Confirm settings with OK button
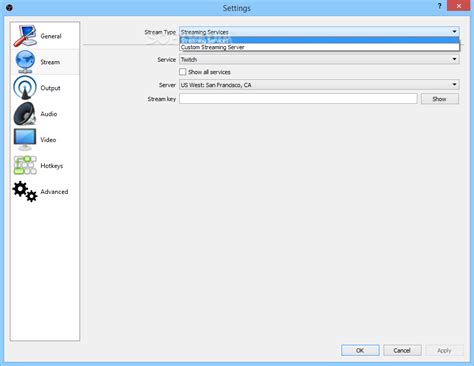 click(x=360, y=350)
